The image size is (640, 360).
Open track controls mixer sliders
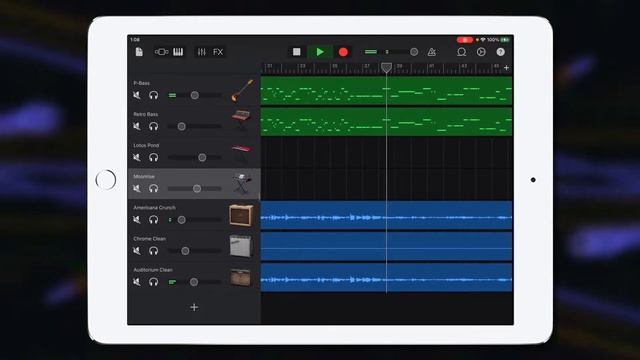(202, 52)
